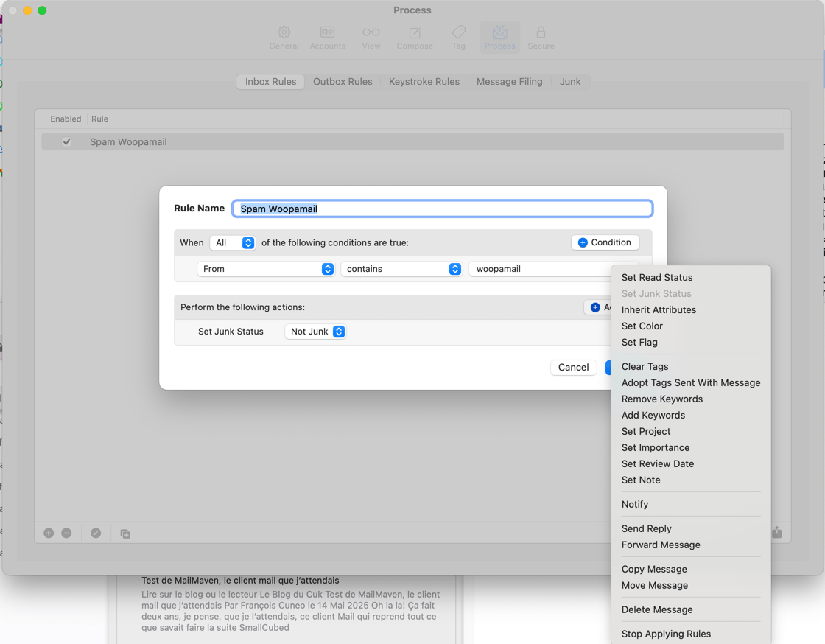The width and height of the screenshot is (825, 644).
Task: Click the Condition add button
Action: (x=605, y=242)
